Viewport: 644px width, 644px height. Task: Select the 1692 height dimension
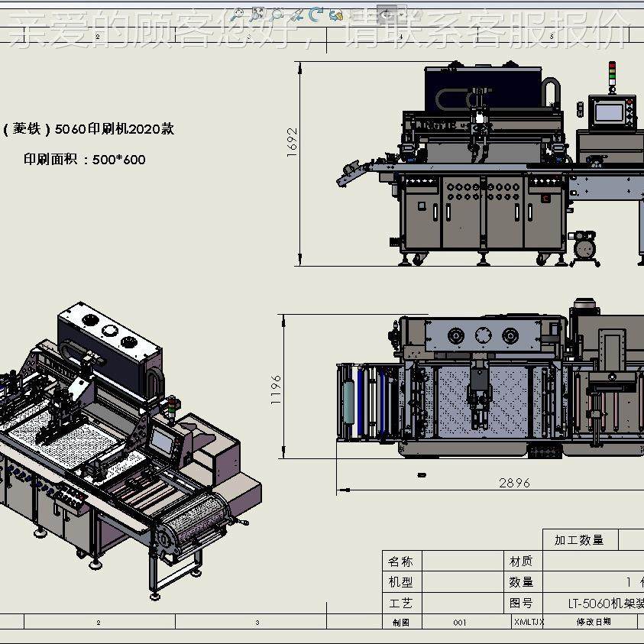pyautogui.click(x=292, y=142)
